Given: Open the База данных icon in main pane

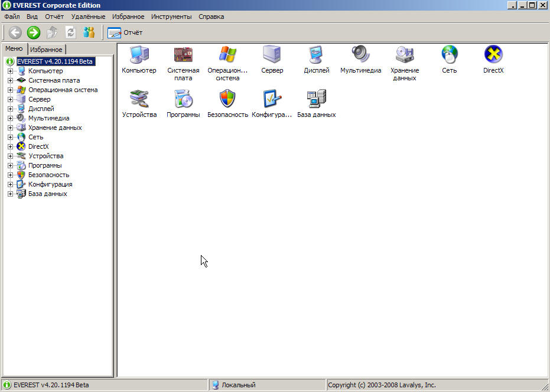Looking at the screenshot, I should pyautogui.click(x=316, y=99).
